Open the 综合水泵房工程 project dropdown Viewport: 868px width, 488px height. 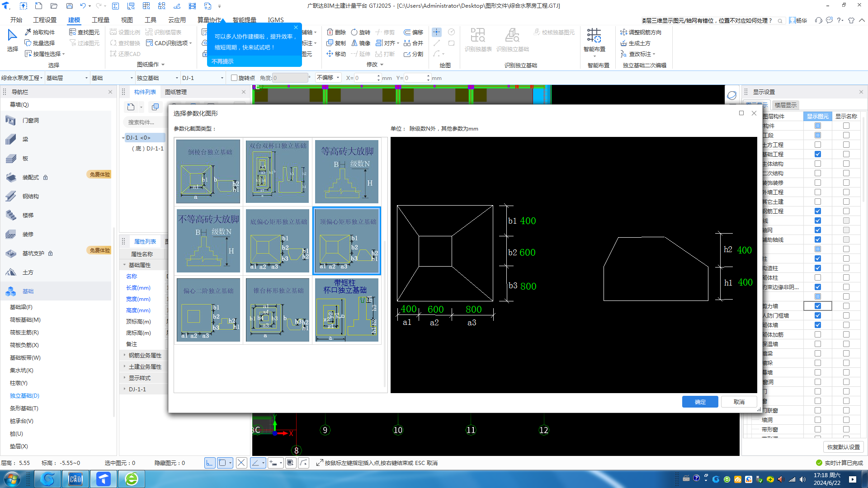(x=22, y=78)
